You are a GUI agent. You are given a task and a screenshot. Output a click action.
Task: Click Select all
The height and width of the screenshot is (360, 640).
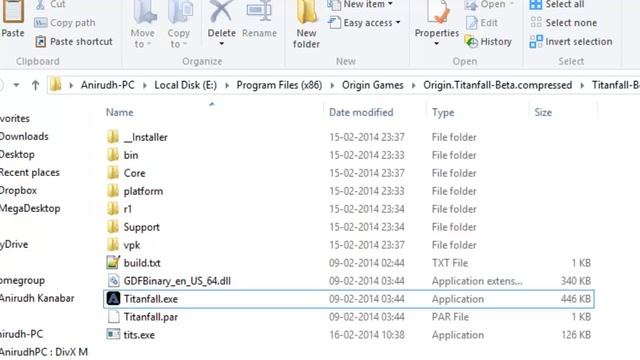557,5
